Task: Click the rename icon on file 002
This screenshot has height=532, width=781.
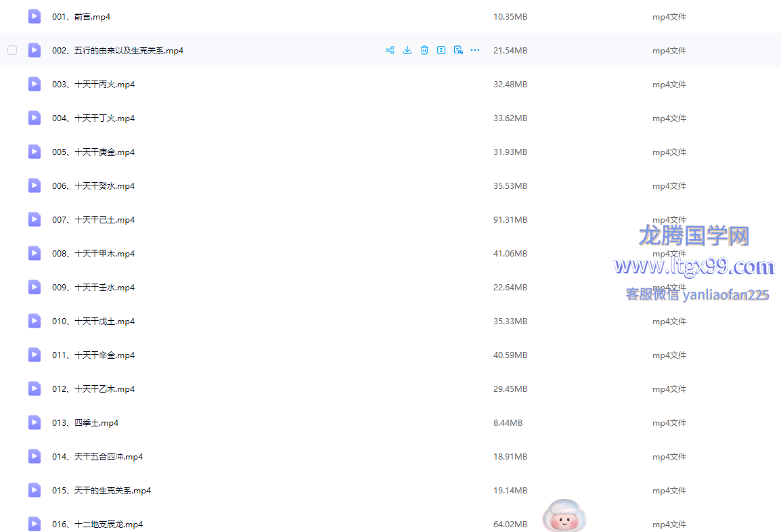Action: (x=441, y=50)
